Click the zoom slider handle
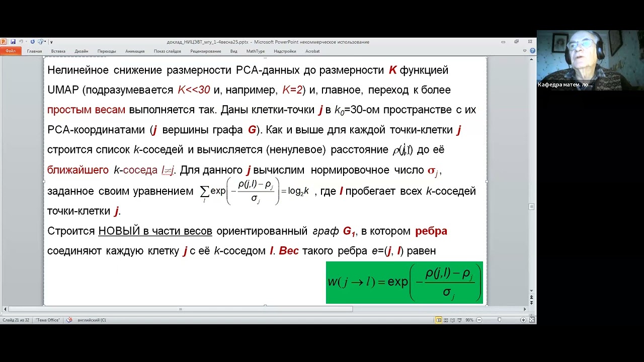The image size is (644, 362). tap(499, 320)
